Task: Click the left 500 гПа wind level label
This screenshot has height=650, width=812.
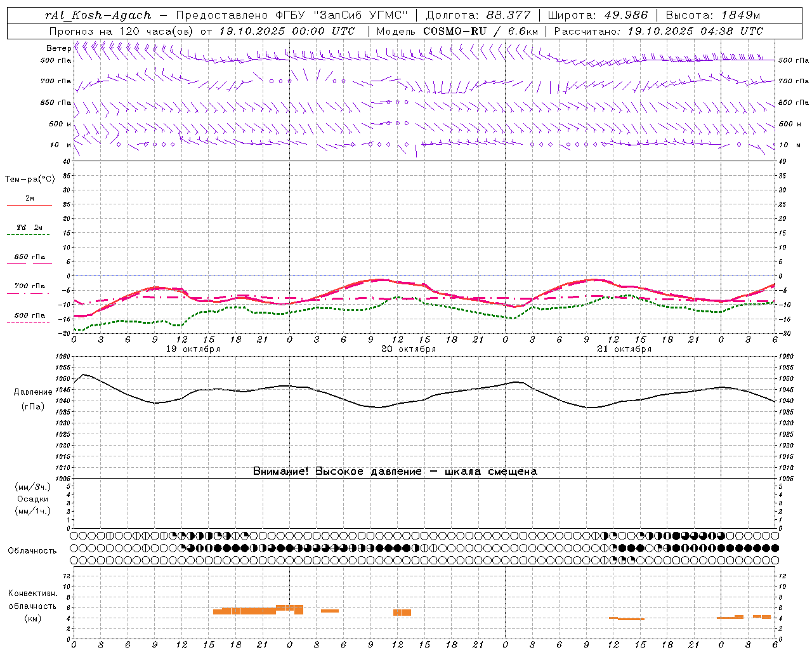Action: [56, 60]
